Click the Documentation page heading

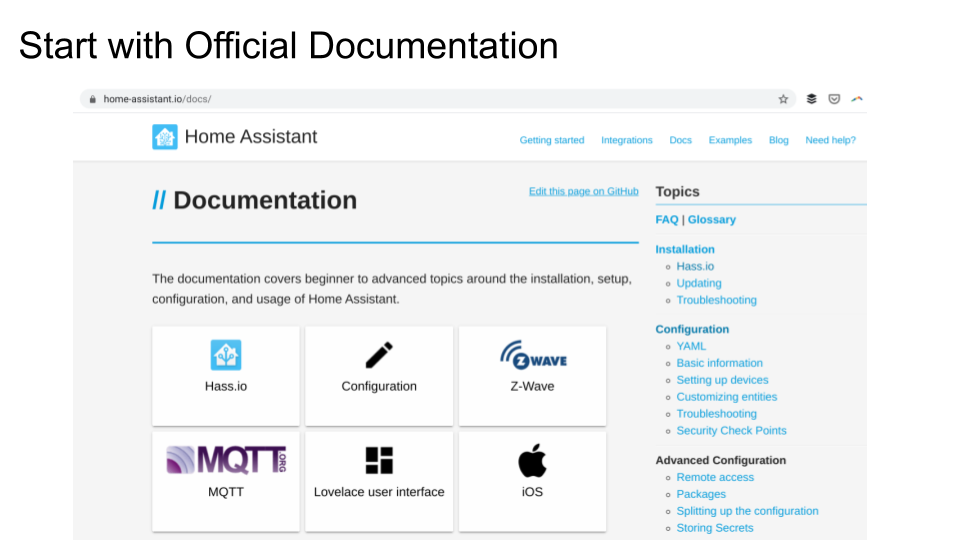[264, 200]
